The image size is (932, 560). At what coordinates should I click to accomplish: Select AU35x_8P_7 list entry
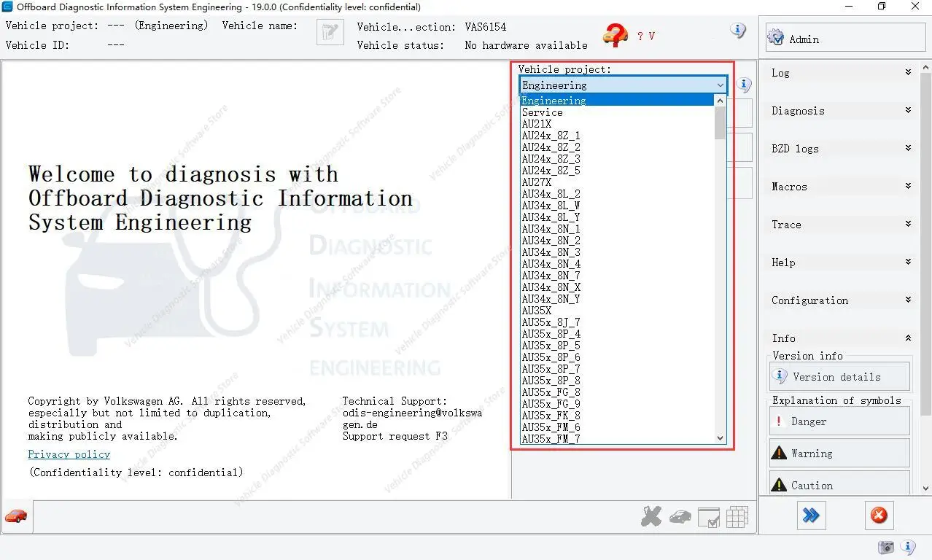coord(617,369)
